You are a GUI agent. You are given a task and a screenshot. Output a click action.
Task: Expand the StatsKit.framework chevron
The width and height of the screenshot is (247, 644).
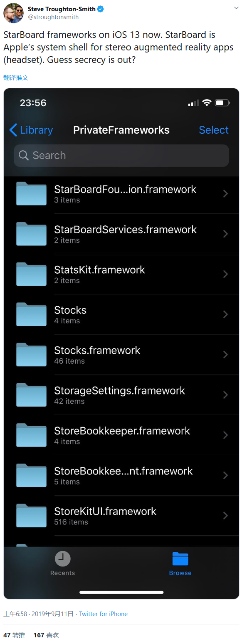(225, 274)
